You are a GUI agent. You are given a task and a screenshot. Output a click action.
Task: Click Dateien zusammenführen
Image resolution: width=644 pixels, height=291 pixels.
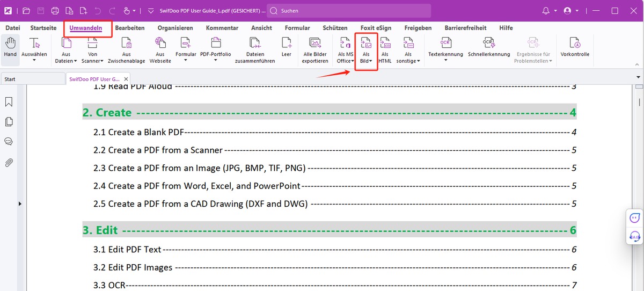coord(255,51)
